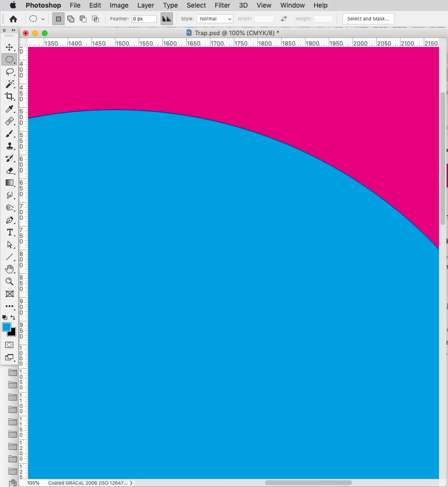
Task: Open the Edit Toolbar three-dots menu
Action: point(10,306)
